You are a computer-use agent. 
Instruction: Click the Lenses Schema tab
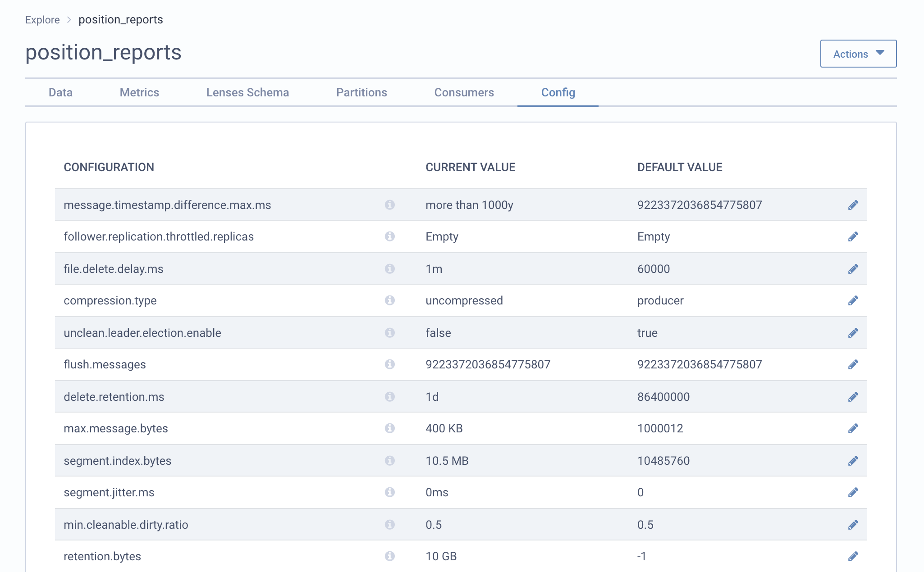click(x=247, y=92)
